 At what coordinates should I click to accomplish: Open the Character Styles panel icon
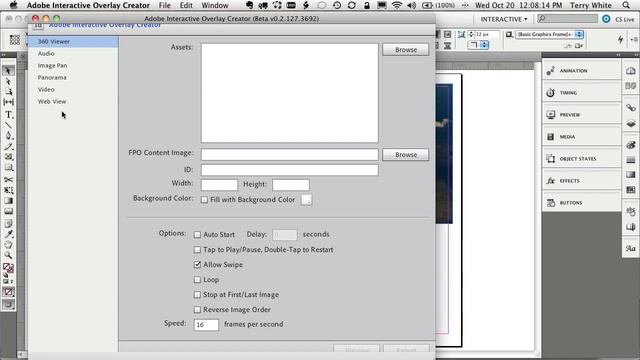point(631,248)
